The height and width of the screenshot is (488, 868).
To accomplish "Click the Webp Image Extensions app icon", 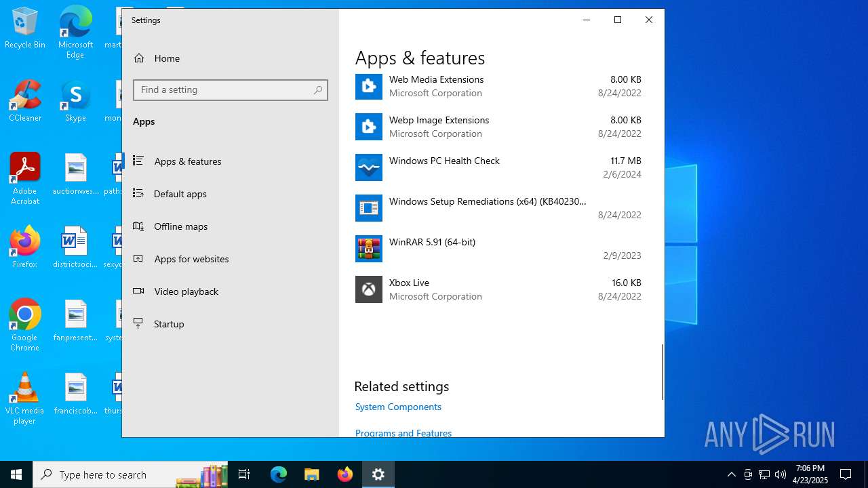I will (369, 127).
